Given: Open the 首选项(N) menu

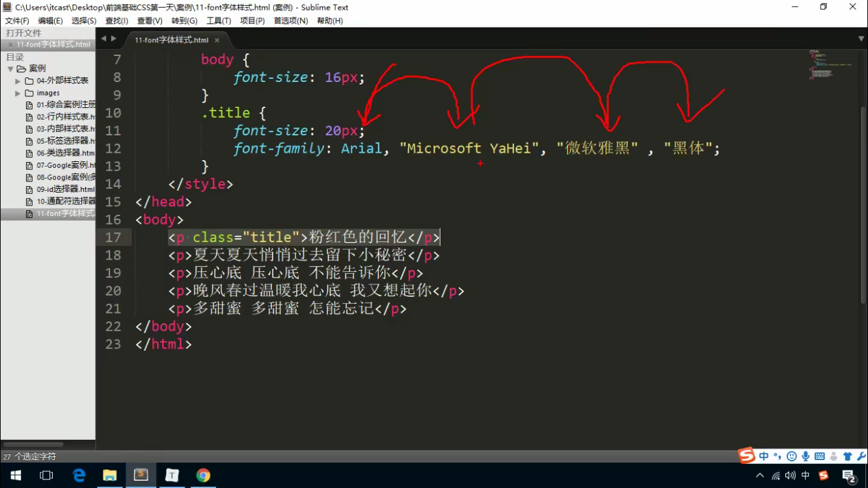Looking at the screenshot, I should [291, 21].
